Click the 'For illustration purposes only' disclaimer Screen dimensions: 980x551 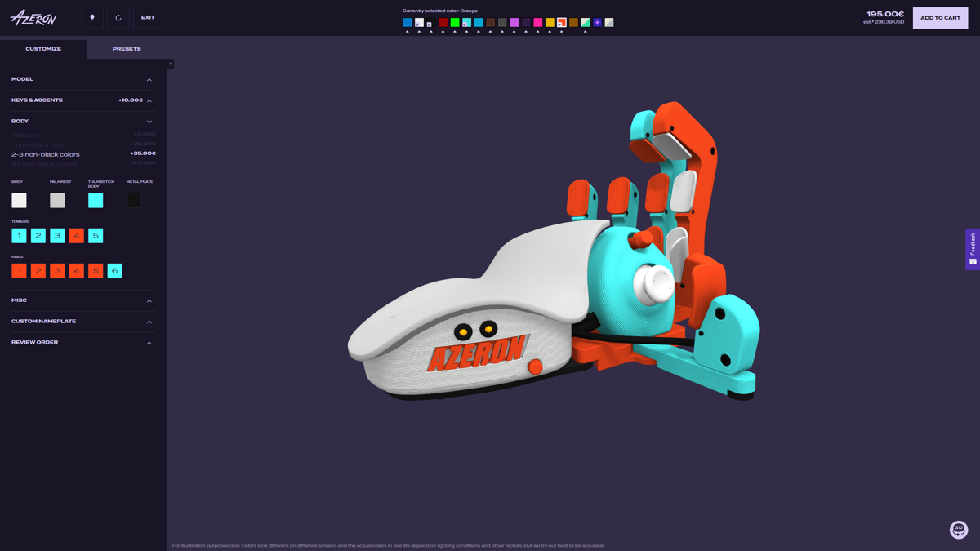click(x=388, y=545)
